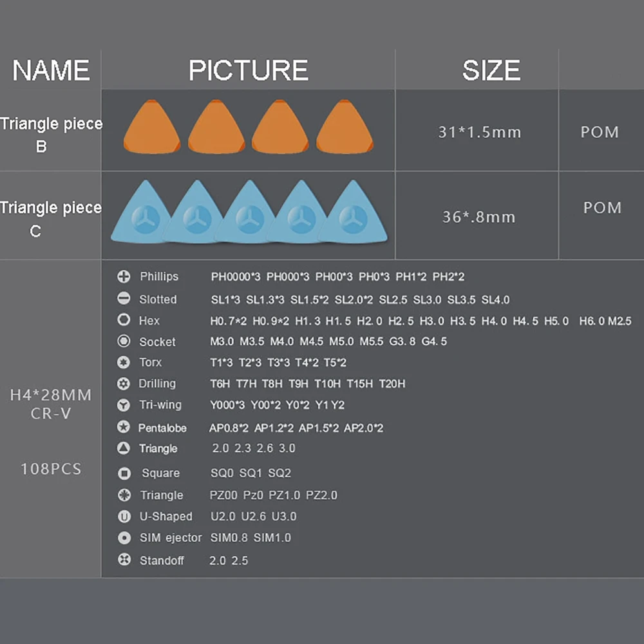
Task: Click the SIZE column header
Action: (x=491, y=70)
